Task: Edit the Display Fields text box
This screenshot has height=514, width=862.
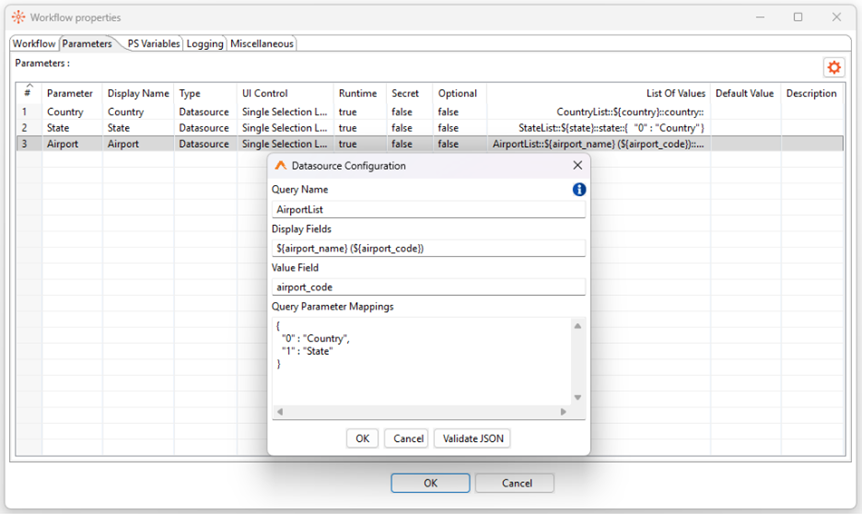Action: [428, 248]
